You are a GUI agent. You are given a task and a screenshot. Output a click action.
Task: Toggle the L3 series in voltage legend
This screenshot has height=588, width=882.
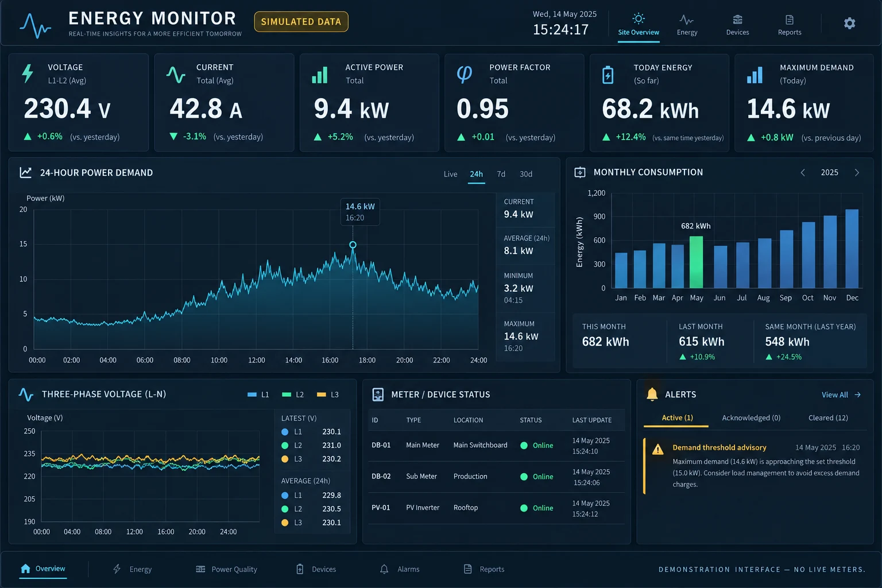coord(328,394)
